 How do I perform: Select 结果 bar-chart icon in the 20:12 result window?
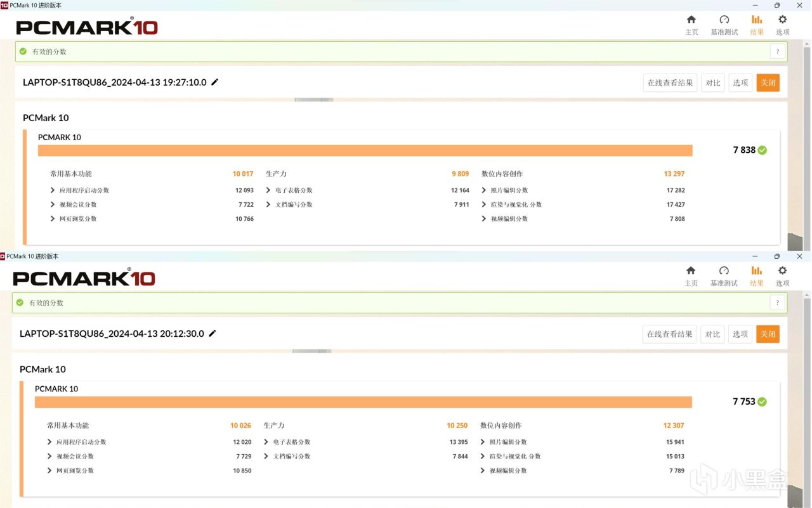pyautogui.click(x=757, y=271)
